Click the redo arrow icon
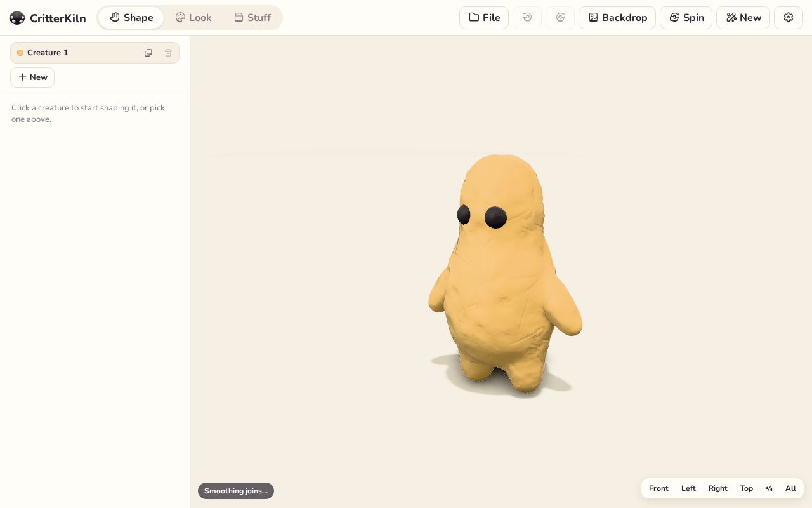Viewport: 812px width, 508px height. coord(560,18)
